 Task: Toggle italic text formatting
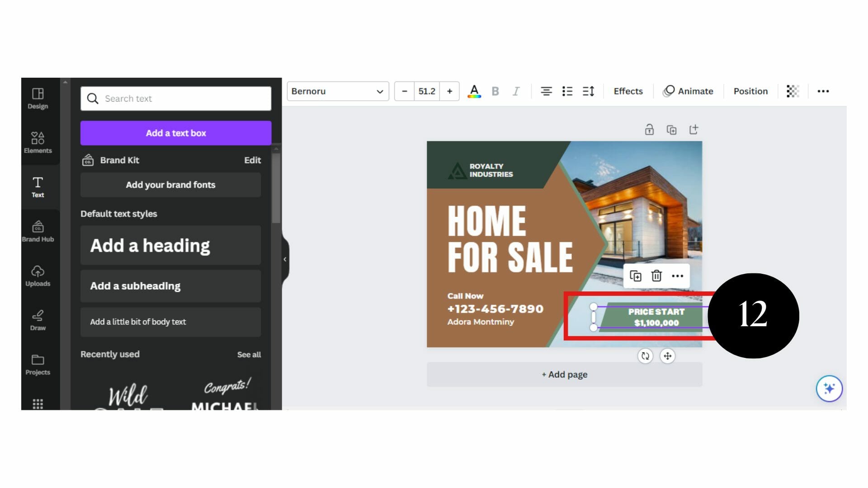pyautogui.click(x=516, y=91)
